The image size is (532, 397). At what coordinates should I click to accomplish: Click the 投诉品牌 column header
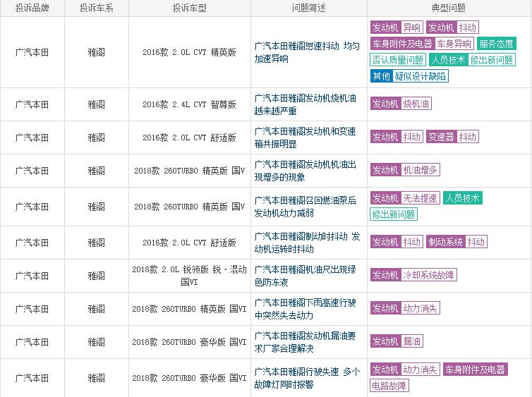(x=32, y=8)
